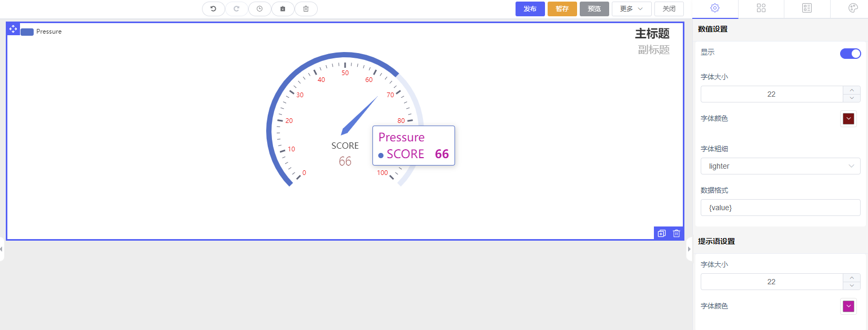The image size is (868, 330).
Task: Delete the gauge chart with the corner trash icon
Action: point(677,233)
